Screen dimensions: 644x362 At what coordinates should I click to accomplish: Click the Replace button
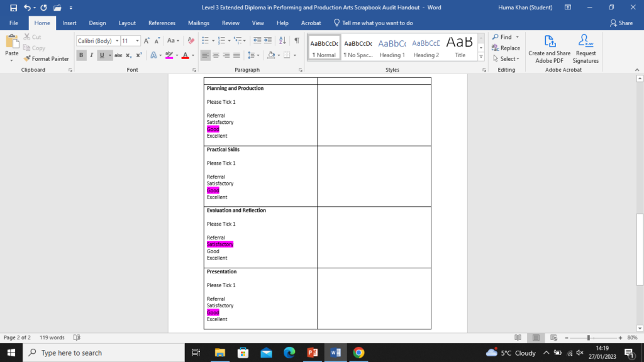coord(506,48)
